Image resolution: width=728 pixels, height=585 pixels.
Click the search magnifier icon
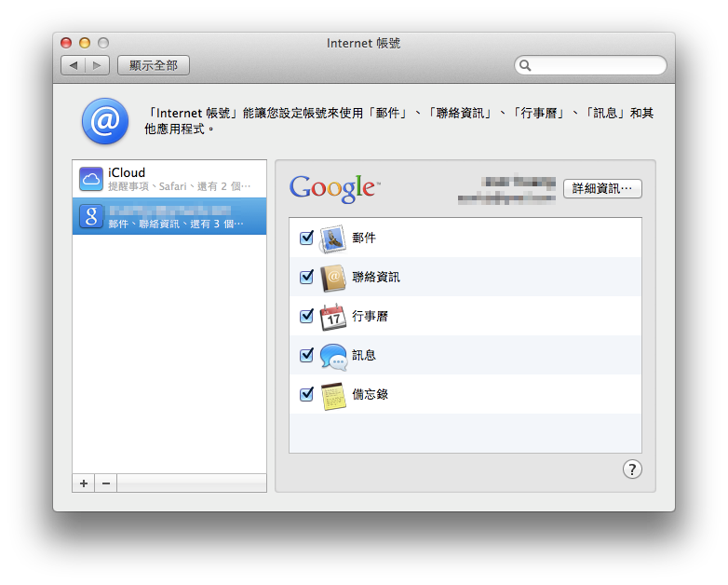(525, 65)
